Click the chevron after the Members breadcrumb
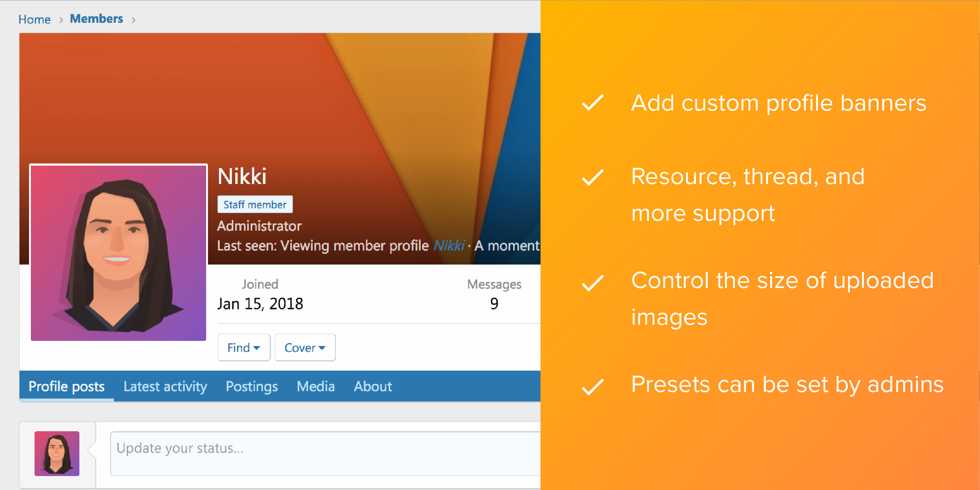The height and width of the screenshot is (490, 980). coord(133,20)
